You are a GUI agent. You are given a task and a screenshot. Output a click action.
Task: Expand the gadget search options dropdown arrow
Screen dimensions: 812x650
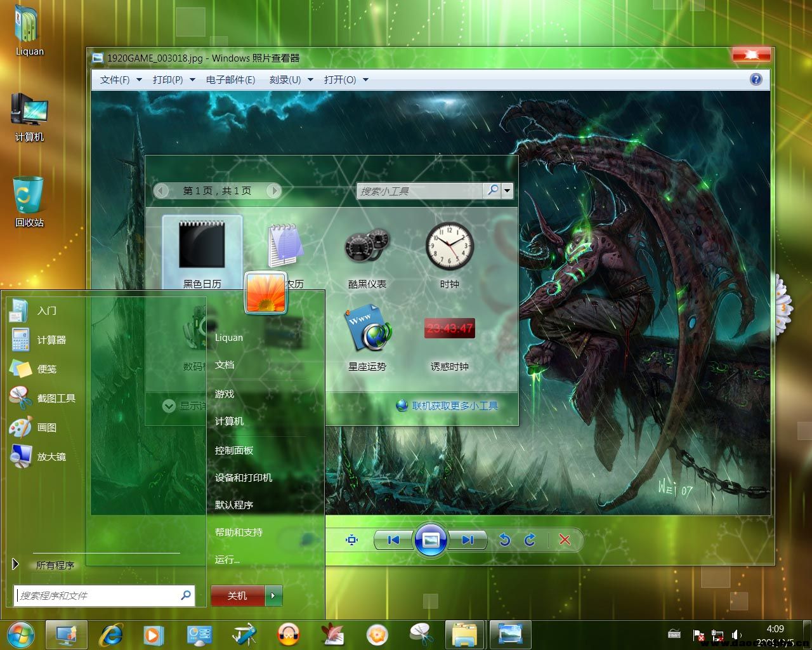click(x=507, y=190)
